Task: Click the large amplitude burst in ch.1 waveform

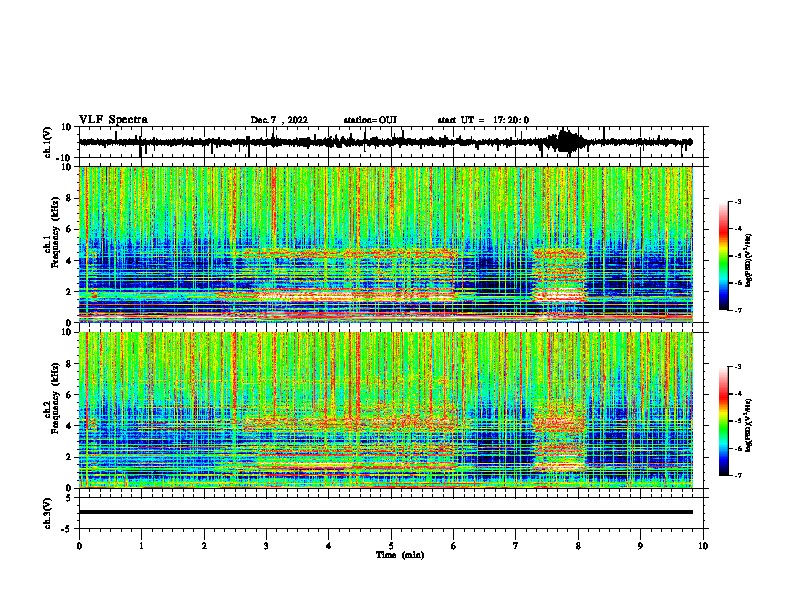Action: (x=567, y=142)
